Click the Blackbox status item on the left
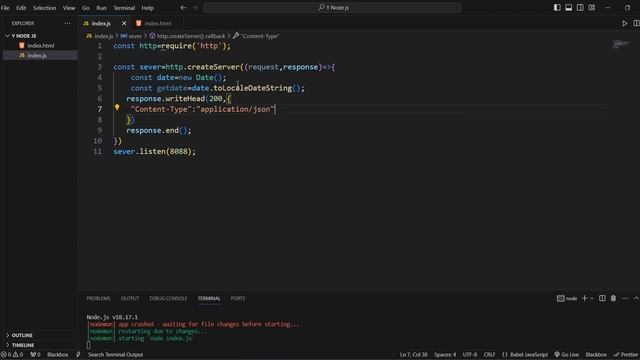 click(57, 355)
